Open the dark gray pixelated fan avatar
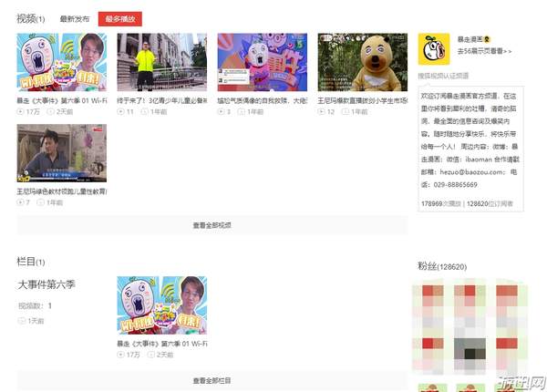Viewport: 547px width, 392px height. 470,354
